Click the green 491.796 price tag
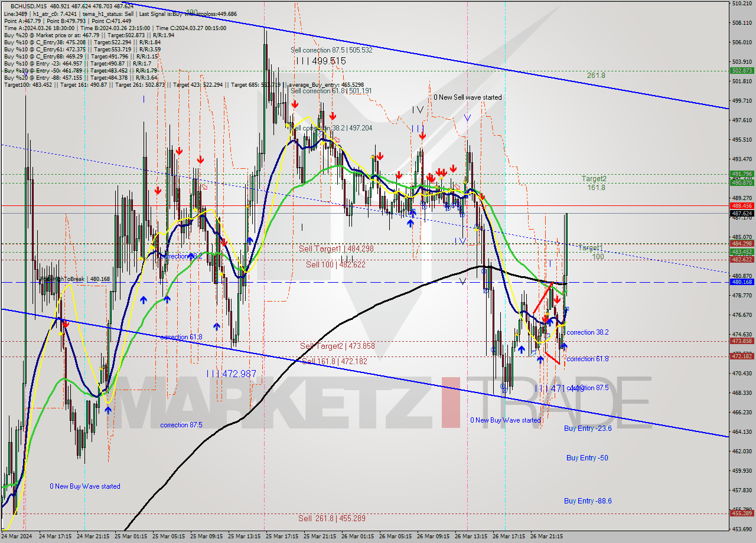 742,174
